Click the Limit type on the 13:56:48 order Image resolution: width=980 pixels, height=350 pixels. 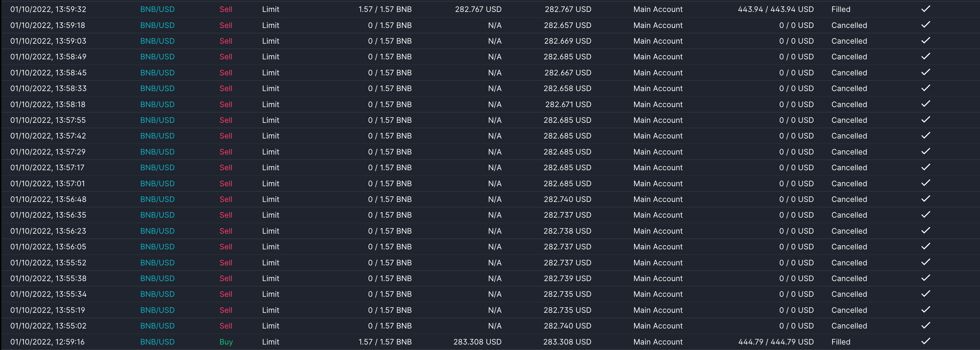(270, 199)
